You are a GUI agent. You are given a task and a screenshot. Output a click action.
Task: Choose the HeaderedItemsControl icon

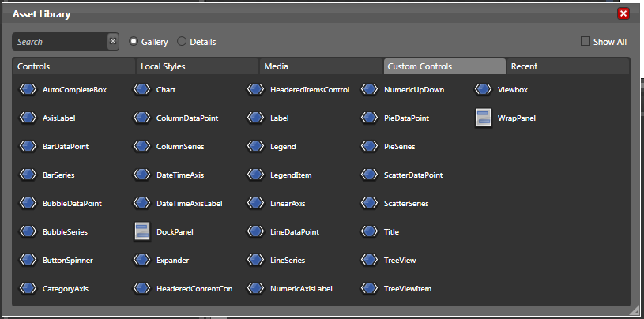[255, 89]
